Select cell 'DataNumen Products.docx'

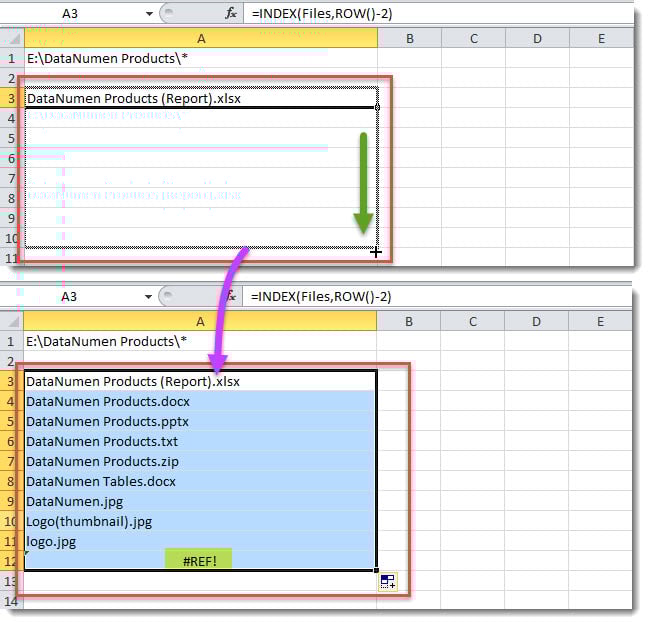[200, 401]
